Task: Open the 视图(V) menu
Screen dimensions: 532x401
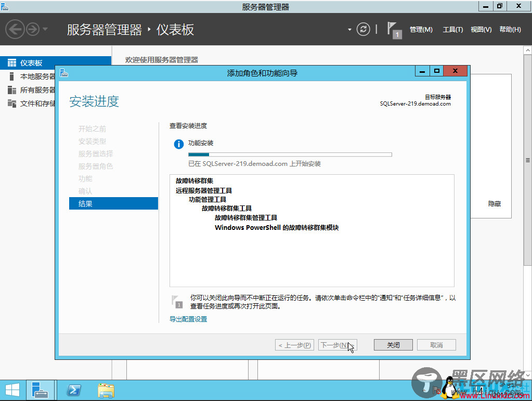Action: [x=481, y=30]
